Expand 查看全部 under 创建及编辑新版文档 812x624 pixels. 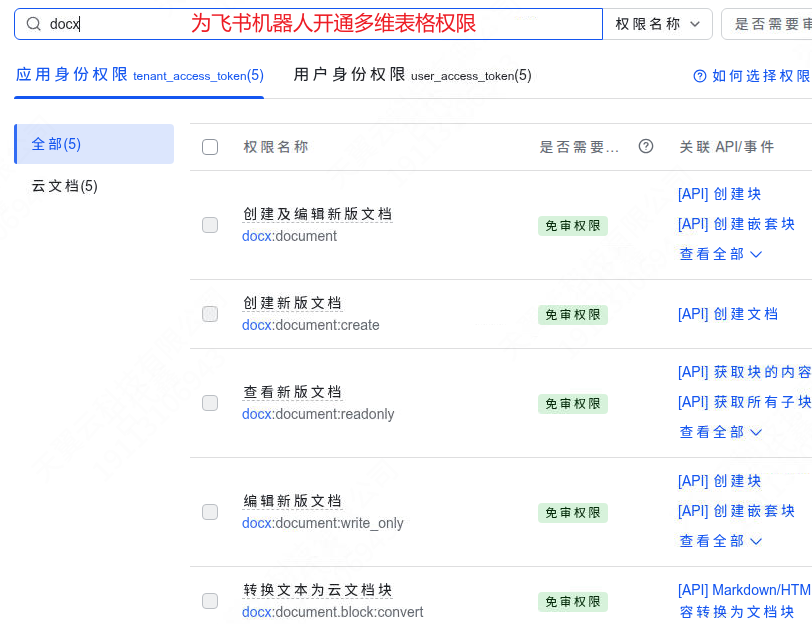720,254
